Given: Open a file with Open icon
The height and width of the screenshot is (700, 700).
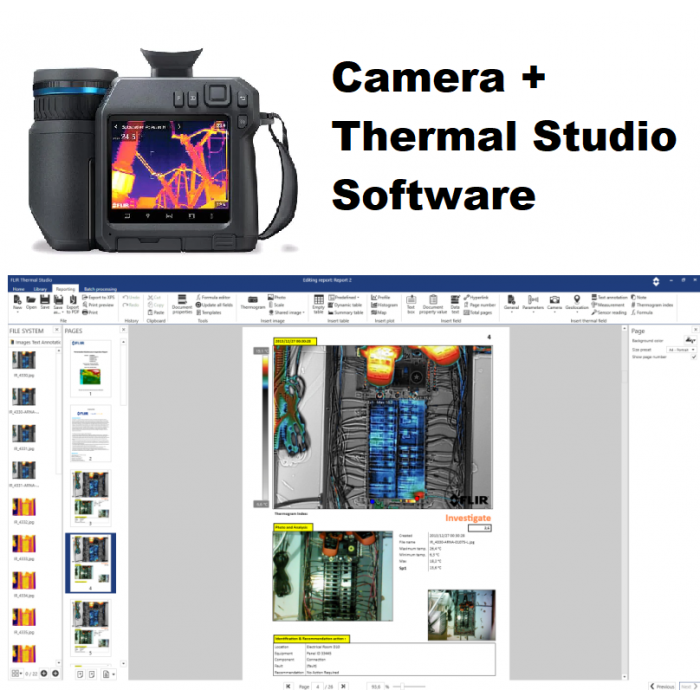Looking at the screenshot, I should coord(31,300).
